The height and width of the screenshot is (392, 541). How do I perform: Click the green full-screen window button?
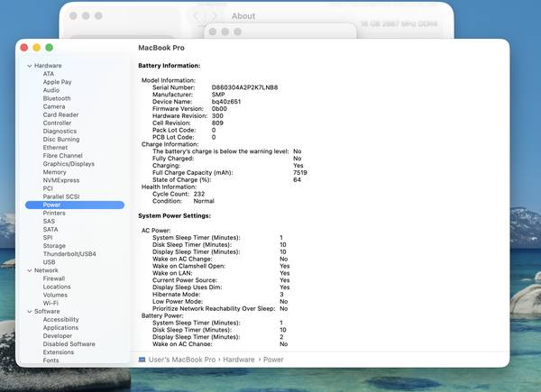click(50, 47)
